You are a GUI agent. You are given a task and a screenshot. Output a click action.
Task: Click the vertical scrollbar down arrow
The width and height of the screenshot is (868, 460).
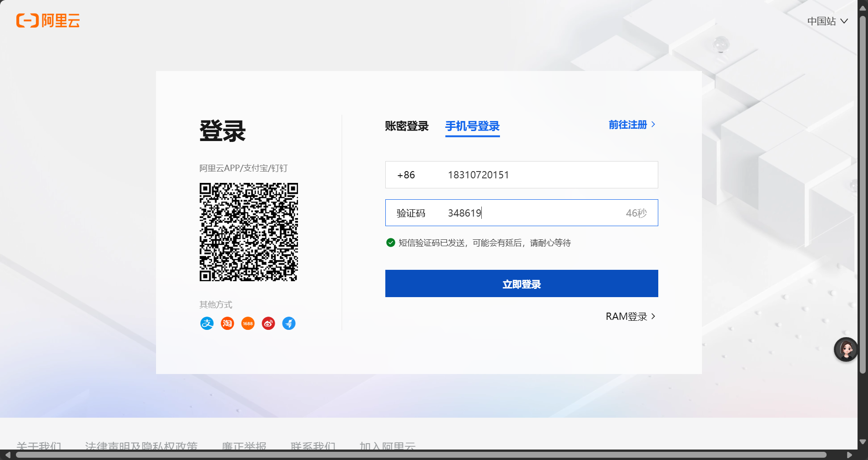tap(863, 442)
